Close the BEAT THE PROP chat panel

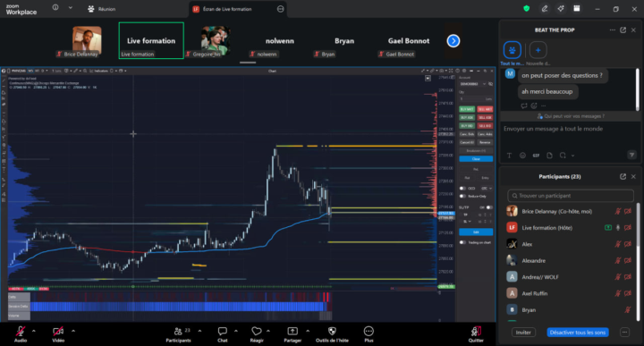633,30
